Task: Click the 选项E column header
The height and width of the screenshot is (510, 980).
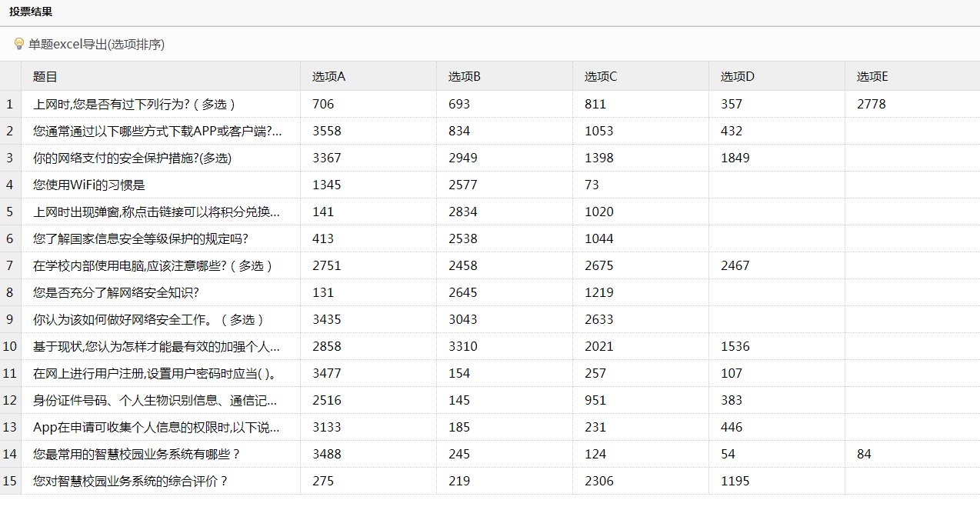Action: pyautogui.click(x=872, y=77)
